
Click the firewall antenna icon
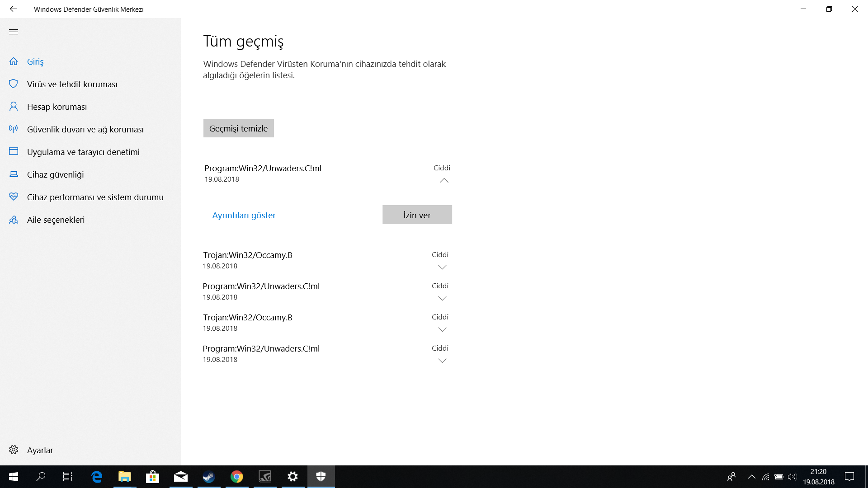[x=14, y=129]
